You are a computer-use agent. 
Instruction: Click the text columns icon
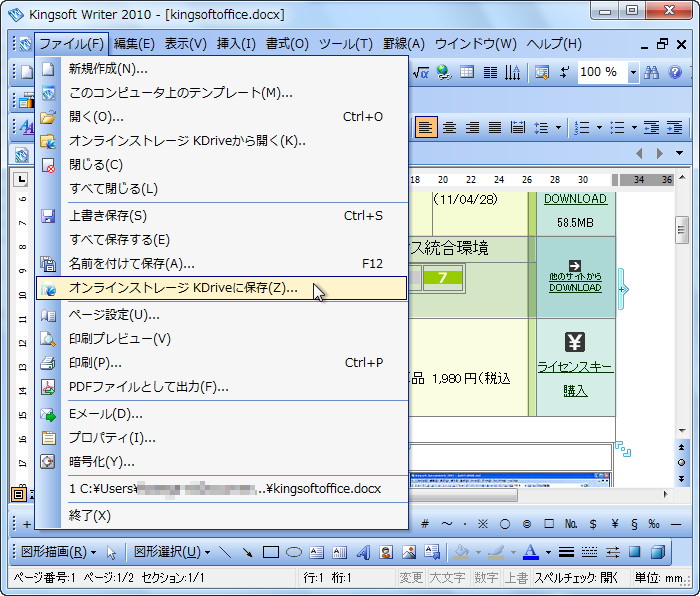(x=490, y=72)
